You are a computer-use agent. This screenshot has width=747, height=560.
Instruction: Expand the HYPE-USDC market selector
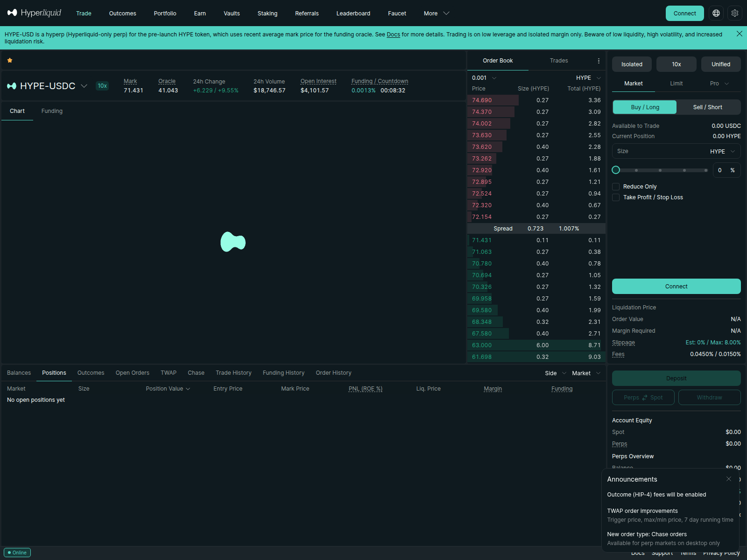[x=84, y=86]
